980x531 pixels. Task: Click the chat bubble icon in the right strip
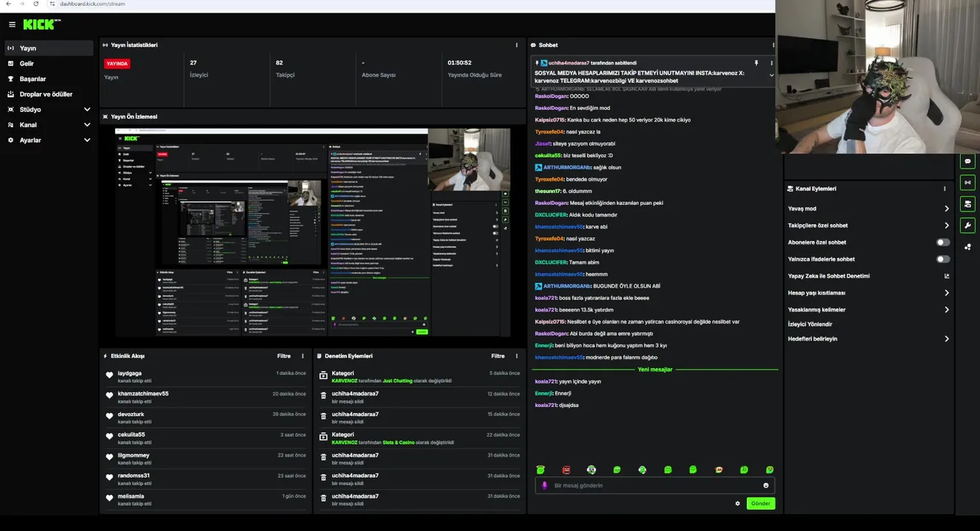pyautogui.click(x=967, y=161)
